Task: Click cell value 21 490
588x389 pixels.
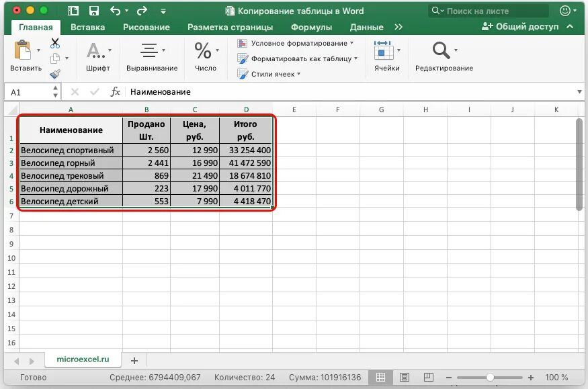Action: pos(195,176)
